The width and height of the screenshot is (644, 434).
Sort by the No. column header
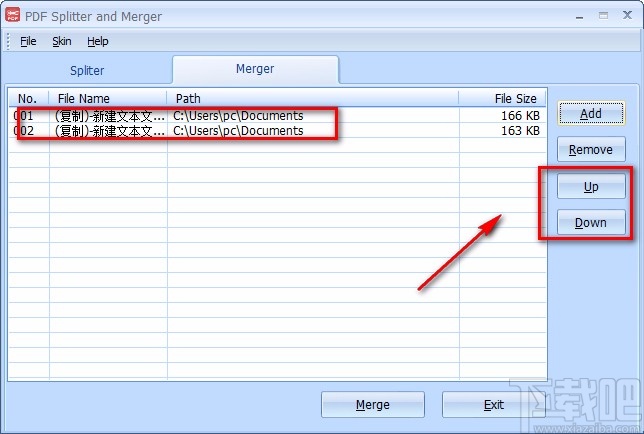tap(28, 99)
